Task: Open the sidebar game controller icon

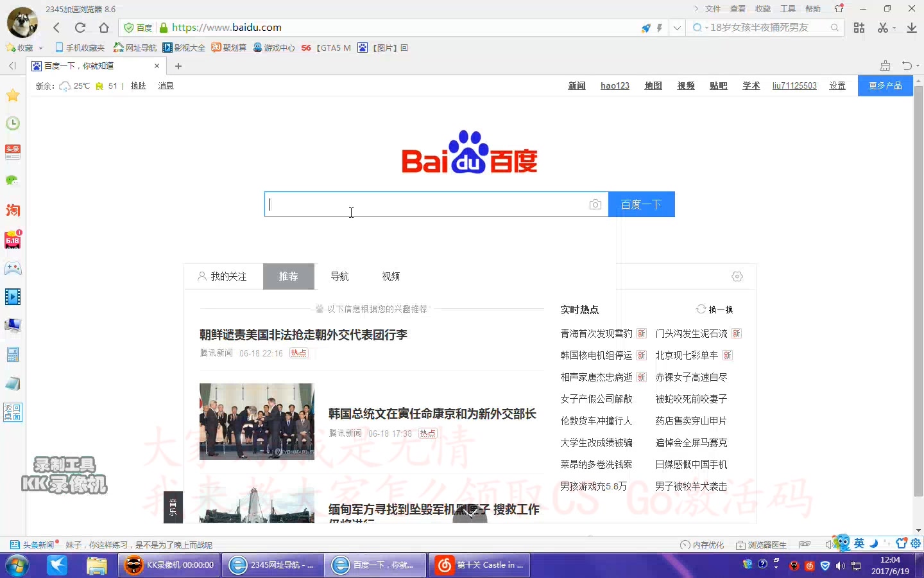Action: tap(13, 268)
